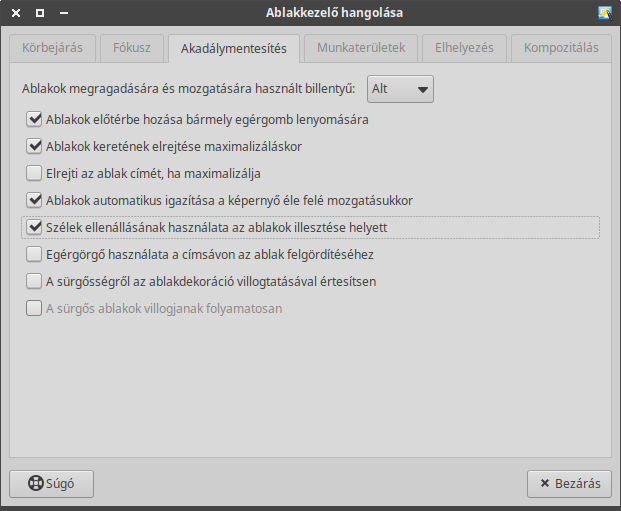Viewport: 621px width, 511px height.
Task: Enable 'Egérgörgő használata a címsávon' checkbox
Action: pyautogui.click(x=34, y=255)
